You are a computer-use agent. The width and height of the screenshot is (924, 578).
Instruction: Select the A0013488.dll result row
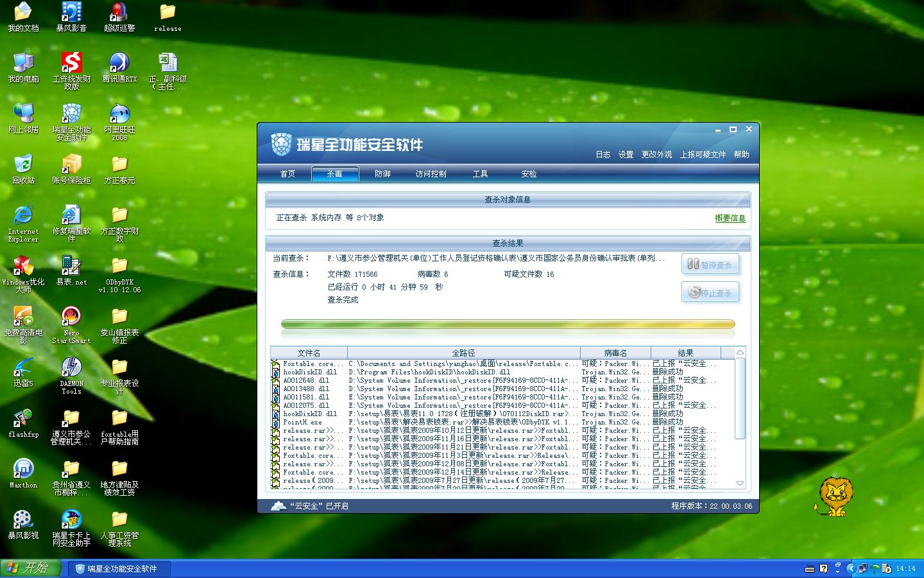pyautogui.click(x=502, y=389)
